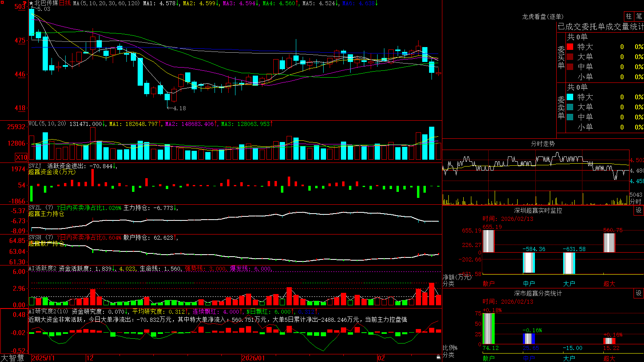This screenshot has width=644, height=362.
Task: Click the 7日内买卖净占比0.604% label
Action: tap(89, 238)
